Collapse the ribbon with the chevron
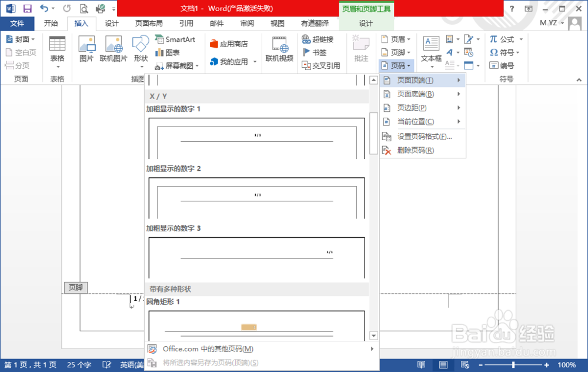588x372 pixels. click(579, 79)
